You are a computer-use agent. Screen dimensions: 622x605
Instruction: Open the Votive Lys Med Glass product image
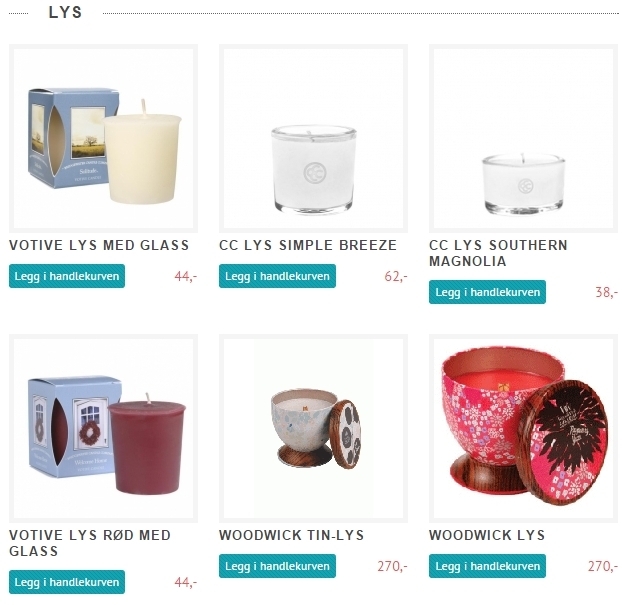(x=103, y=138)
